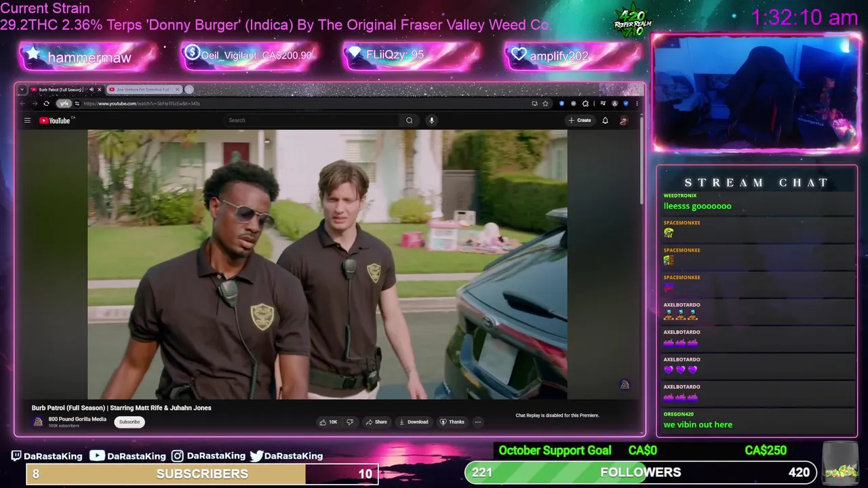868x488 pixels.
Task: Click the Burb Patrol video player
Action: [327, 264]
